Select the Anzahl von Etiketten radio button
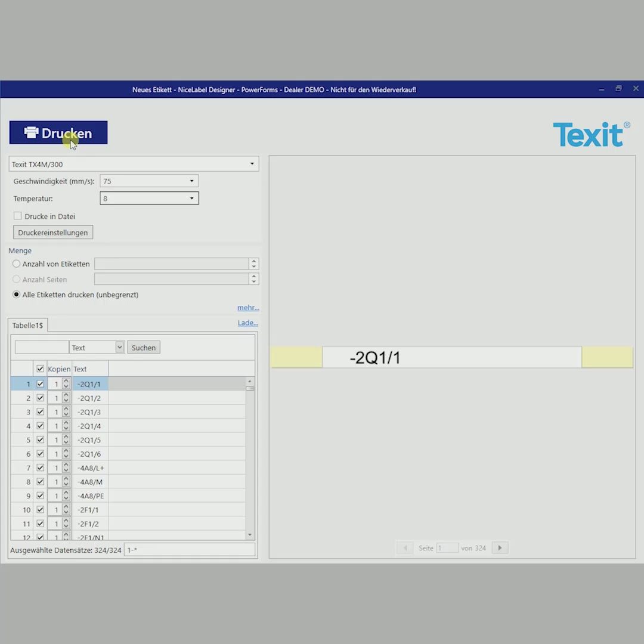Screen dimensions: 644x644 pos(17,264)
